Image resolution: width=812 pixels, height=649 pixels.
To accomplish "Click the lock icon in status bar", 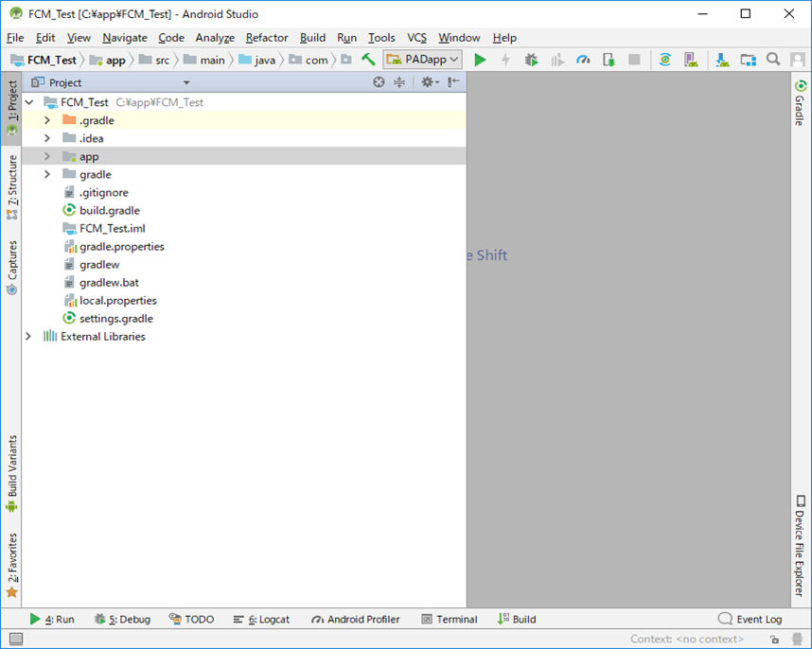I will [x=775, y=640].
